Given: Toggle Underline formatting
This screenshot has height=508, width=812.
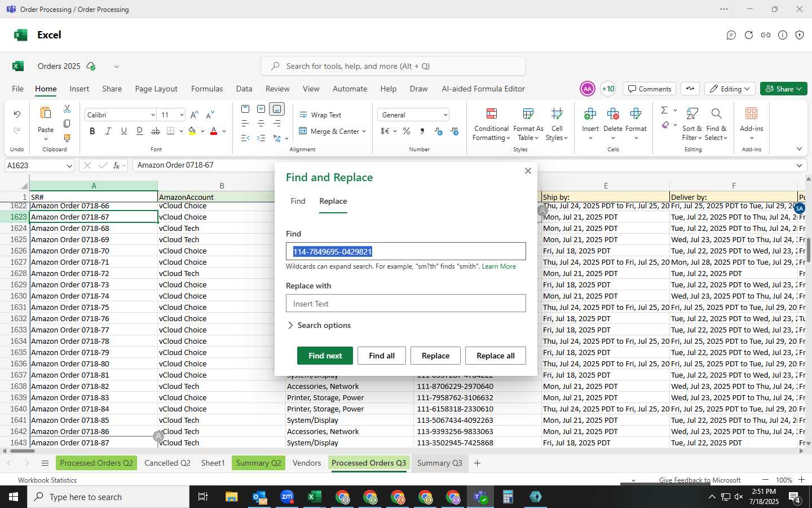Looking at the screenshot, I should pyautogui.click(x=124, y=131).
